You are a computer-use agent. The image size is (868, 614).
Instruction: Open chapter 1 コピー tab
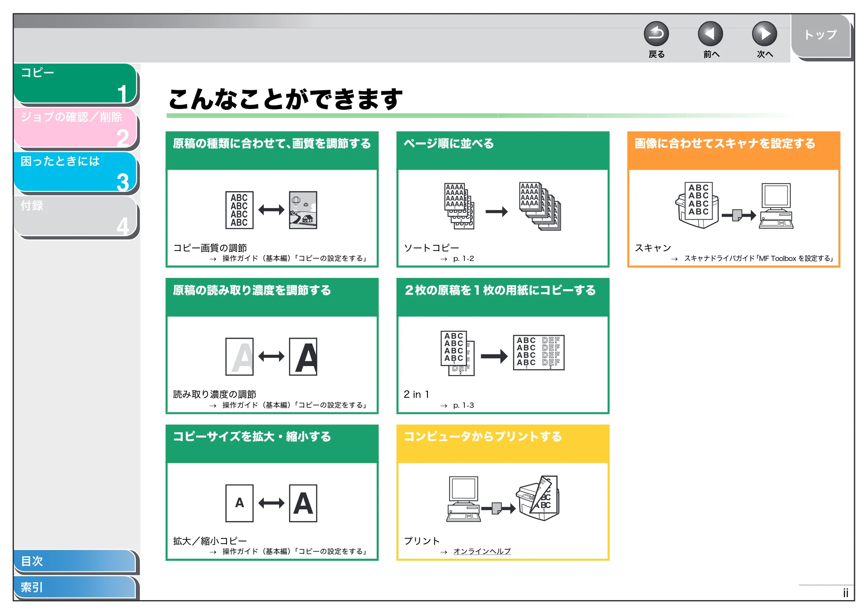tap(76, 83)
